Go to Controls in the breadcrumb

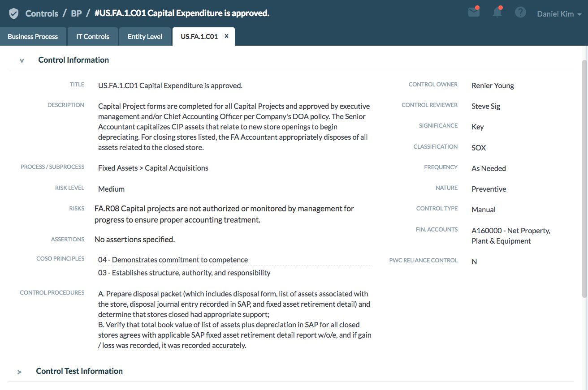pos(42,13)
